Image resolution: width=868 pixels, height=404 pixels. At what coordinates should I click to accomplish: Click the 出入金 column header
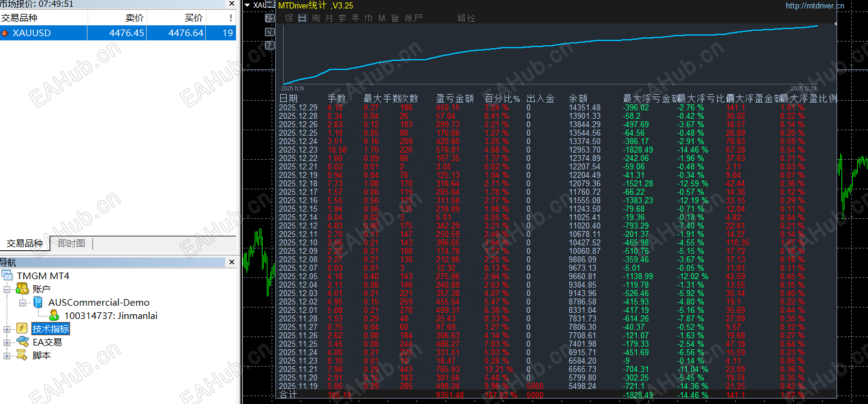pyautogui.click(x=540, y=98)
